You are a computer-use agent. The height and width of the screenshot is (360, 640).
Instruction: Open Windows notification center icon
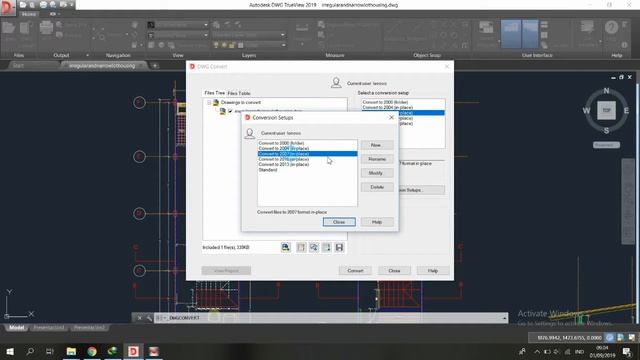point(627,351)
